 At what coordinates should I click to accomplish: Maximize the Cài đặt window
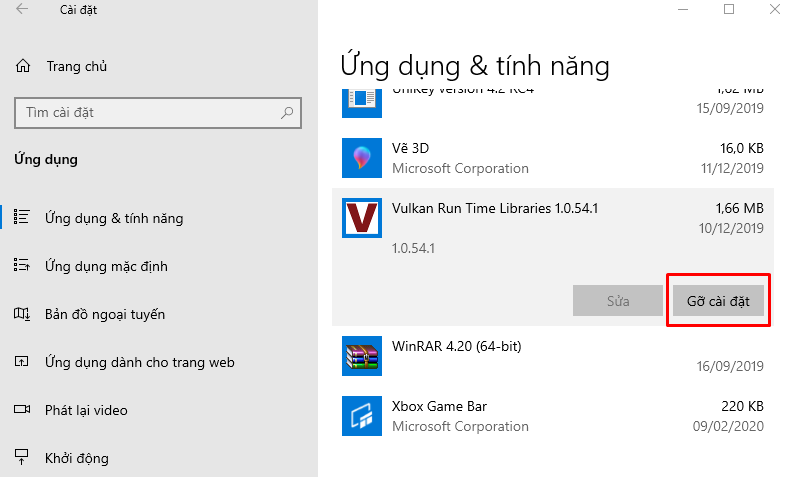pyautogui.click(x=729, y=9)
